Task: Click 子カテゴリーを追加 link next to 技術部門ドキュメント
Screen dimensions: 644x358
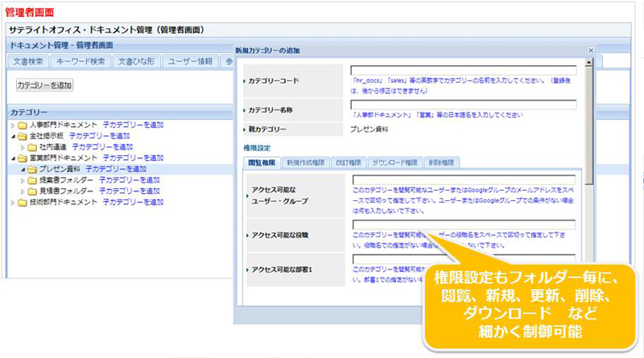Action: pyautogui.click(x=131, y=203)
